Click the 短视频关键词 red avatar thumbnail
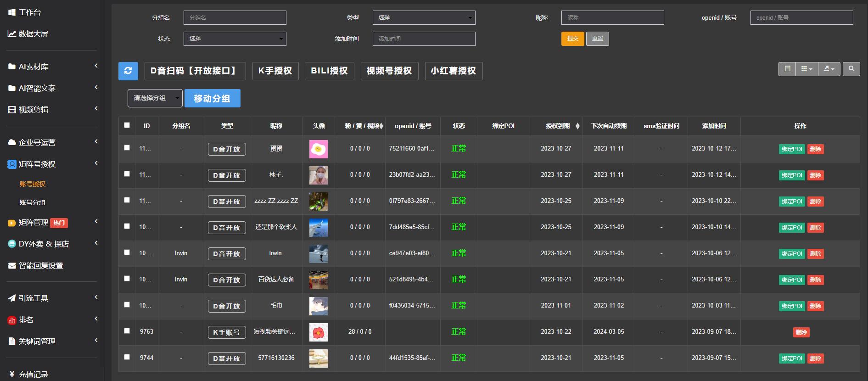Image resolution: width=868 pixels, height=381 pixels. (319, 332)
